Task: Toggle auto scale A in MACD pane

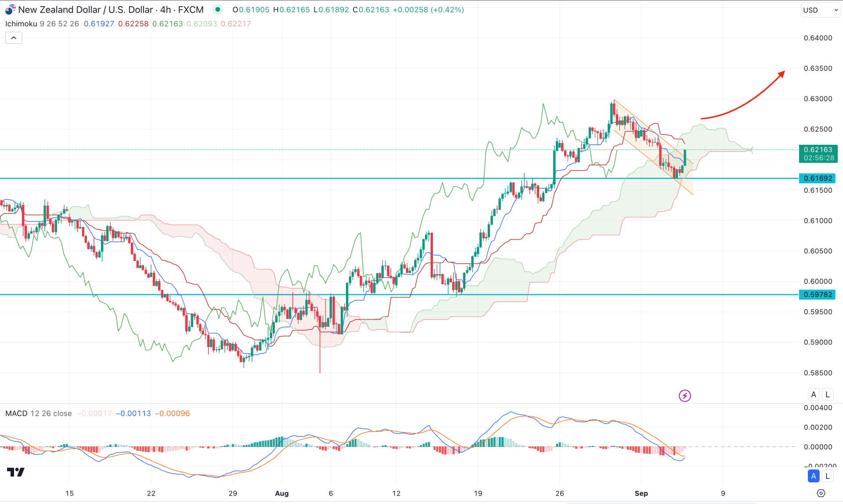Action: point(814,476)
